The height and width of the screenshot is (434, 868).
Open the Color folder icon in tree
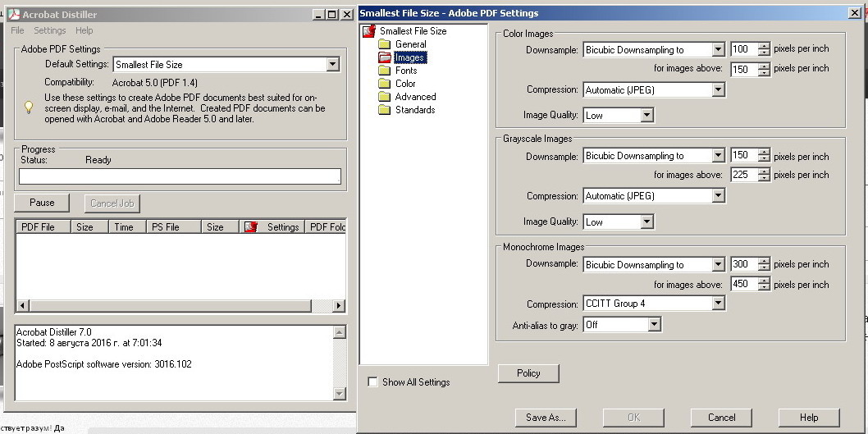(x=385, y=84)
